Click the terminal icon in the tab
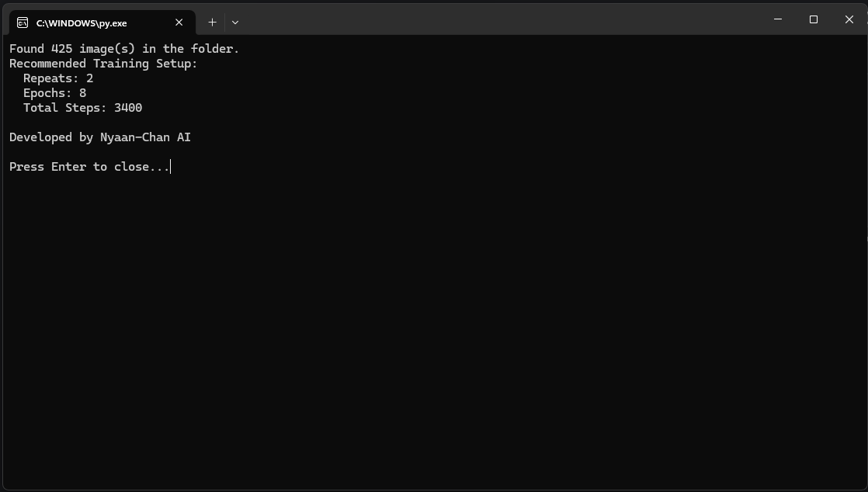Image resolution: width=868 pixels, height=492 pixels. tap(23, 23)
